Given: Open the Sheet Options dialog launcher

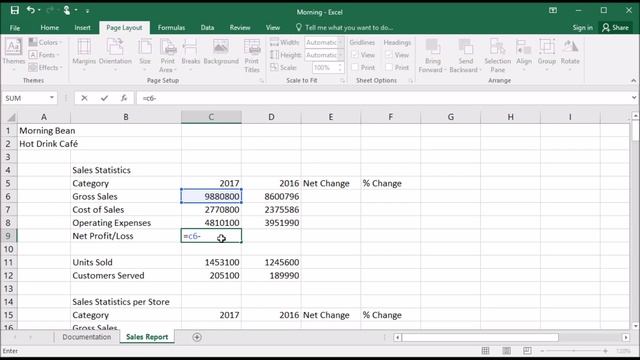Looking at the screenshot, I should [410, 81].
